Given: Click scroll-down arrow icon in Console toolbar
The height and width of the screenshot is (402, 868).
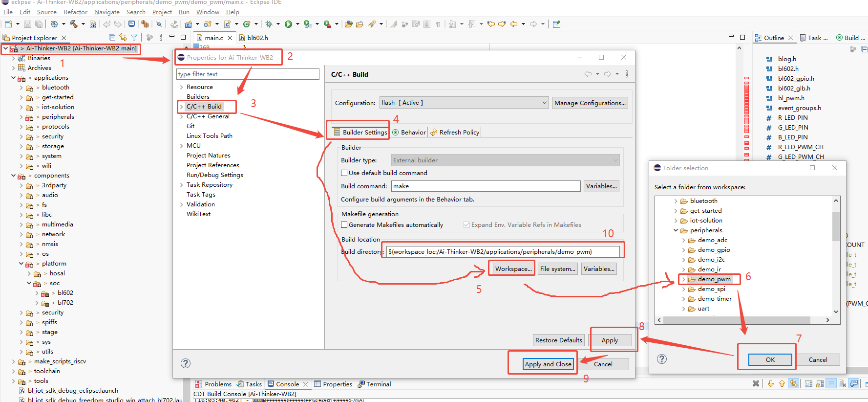Looking at the screenshot, I should pyautogui.click(x=771, y=384).
